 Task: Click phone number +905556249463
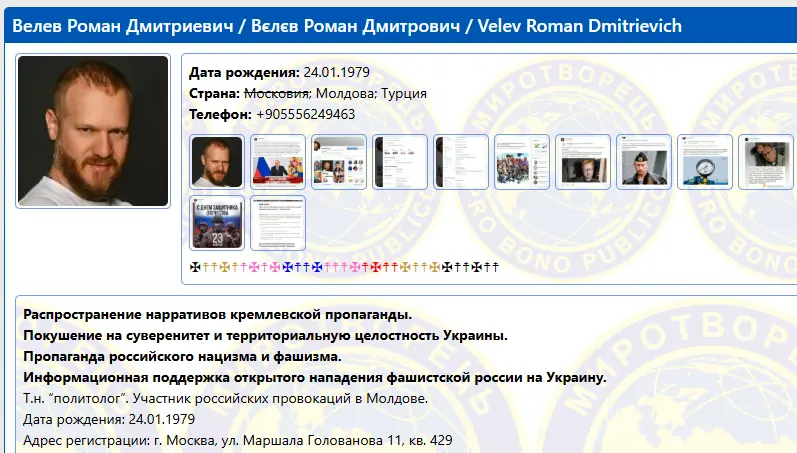305,114
